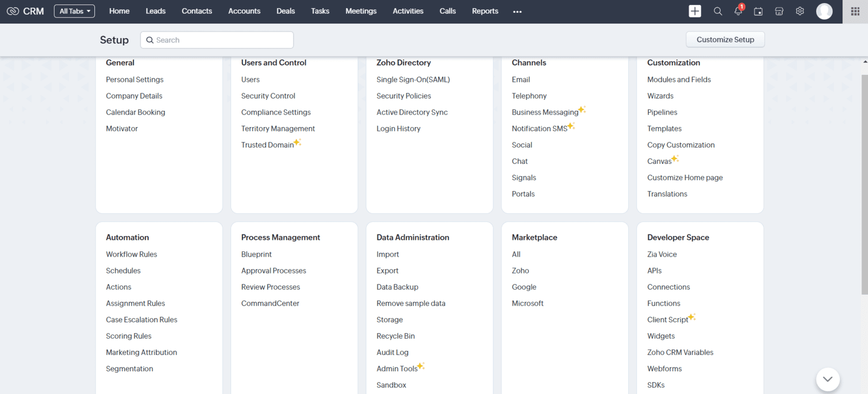The height and width of the screenshot is (394, 868).
Task: Open Business Messaging
Action: pos(545,112)
